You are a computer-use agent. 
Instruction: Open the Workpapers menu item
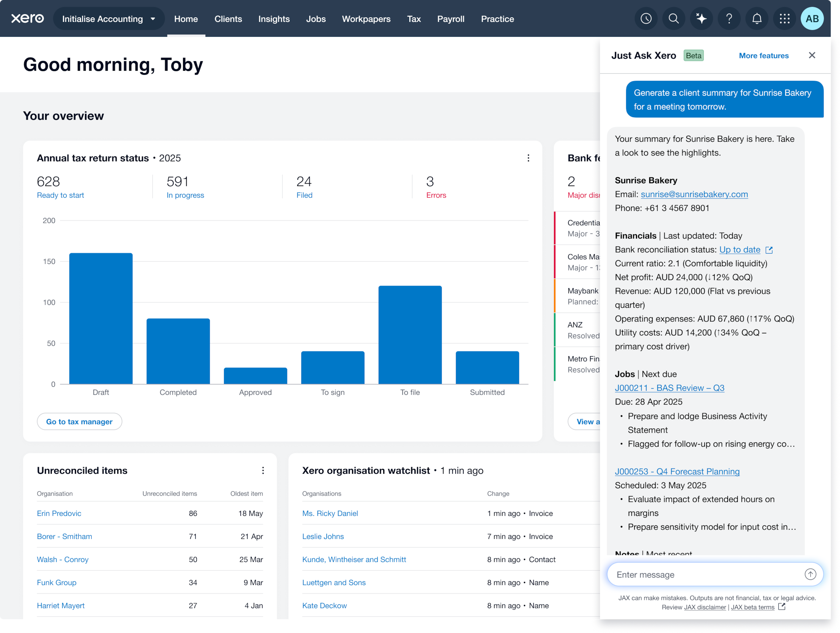point(366,19)
